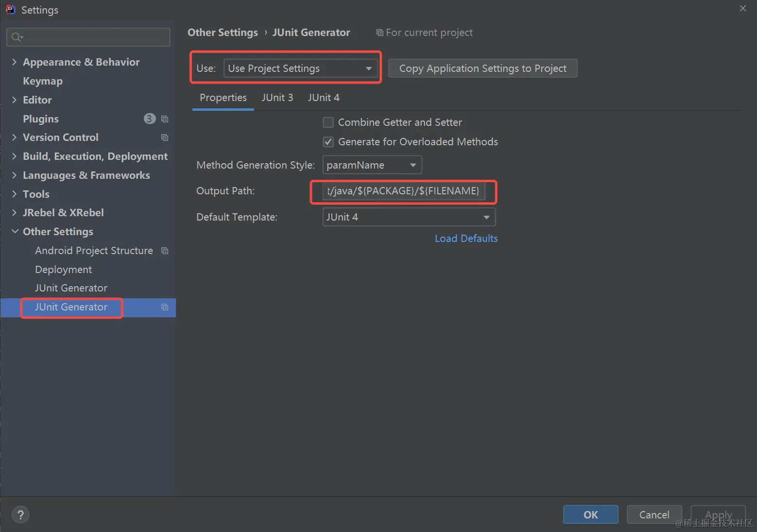757x532 pixels.
Task: Click the project icon on the selected JUnit Generator row
Action: tap(165, 307)
